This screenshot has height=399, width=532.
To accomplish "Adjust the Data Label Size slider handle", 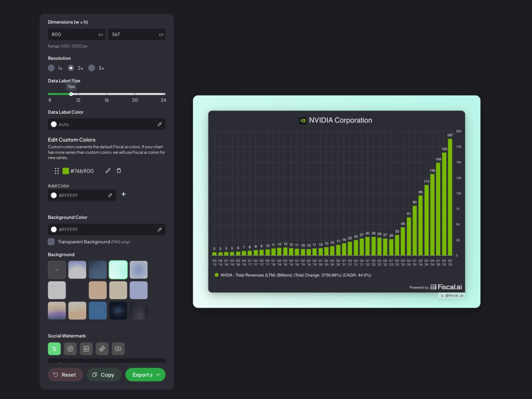I will coord(71,94).
